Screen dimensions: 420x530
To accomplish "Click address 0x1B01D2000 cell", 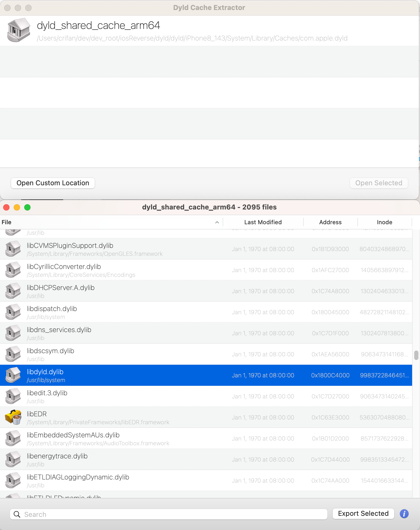I will point(330,438).
